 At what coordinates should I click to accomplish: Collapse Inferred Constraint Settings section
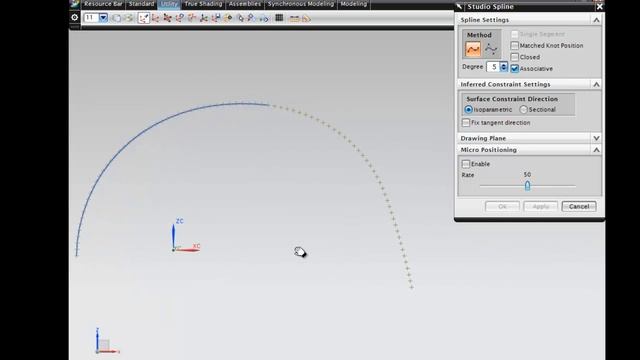coord(596,84)
